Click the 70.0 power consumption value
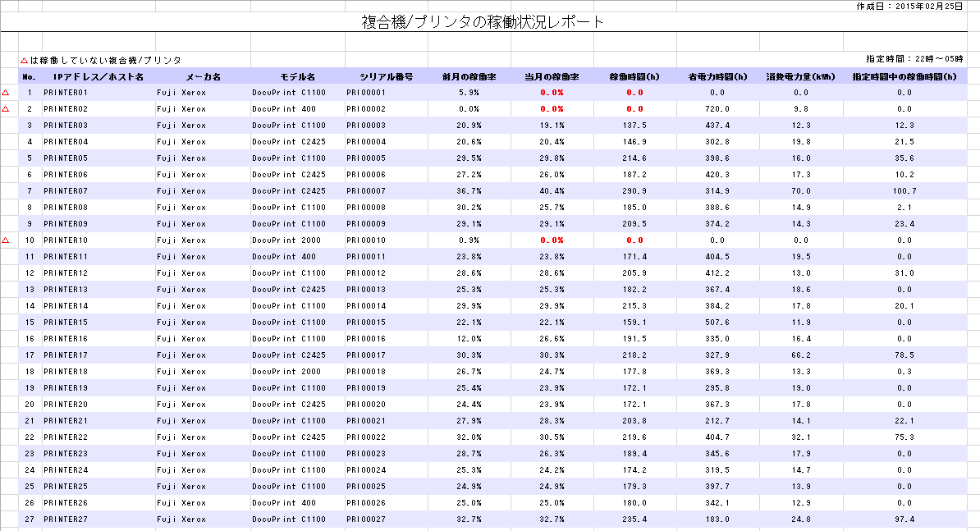Viewport: 980px width, 531px height. point(800,191)
